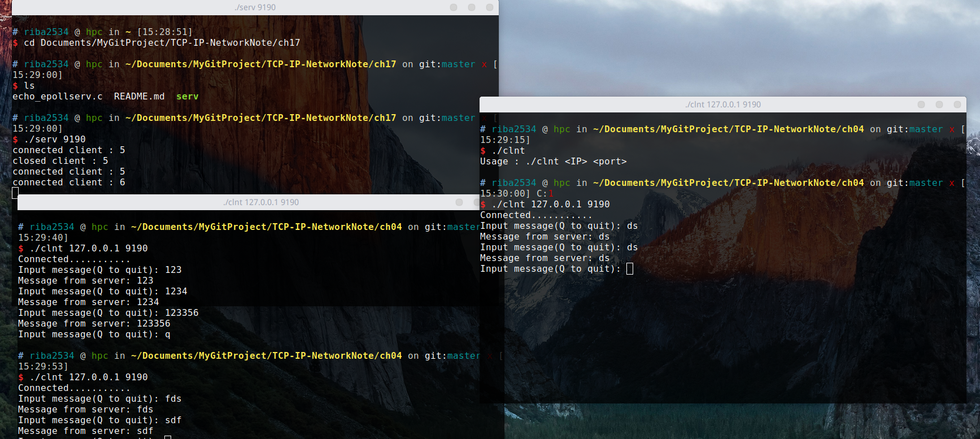Close the ./serv 9190 terminal window
Viewport: 980px width, 439px height.
490,7
